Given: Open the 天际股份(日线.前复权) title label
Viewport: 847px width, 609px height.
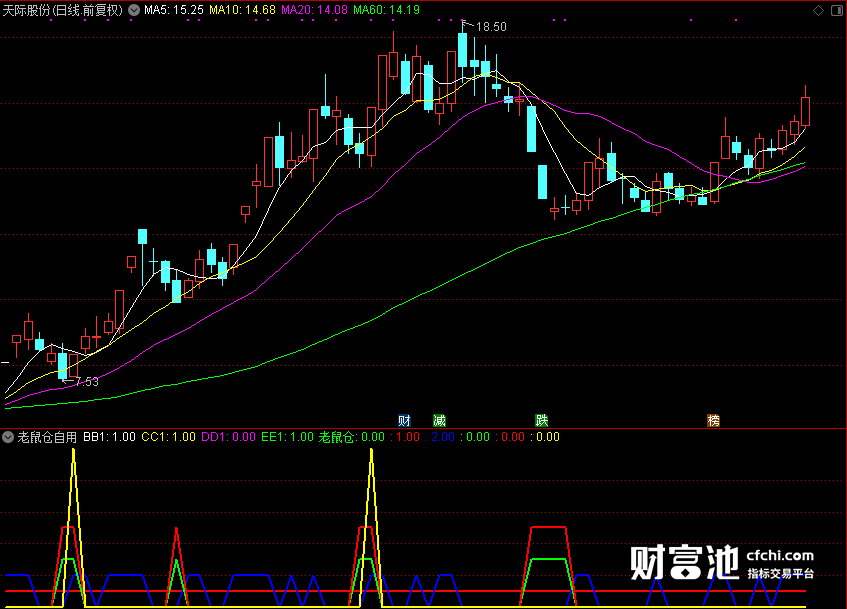Looking at the screenshot, I should [63, 10].
